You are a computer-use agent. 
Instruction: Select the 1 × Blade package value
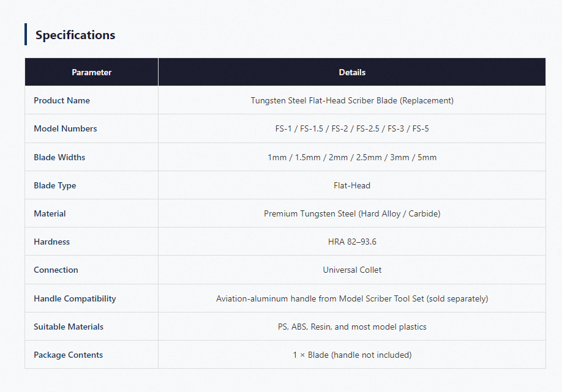click(x=352, y=355)
